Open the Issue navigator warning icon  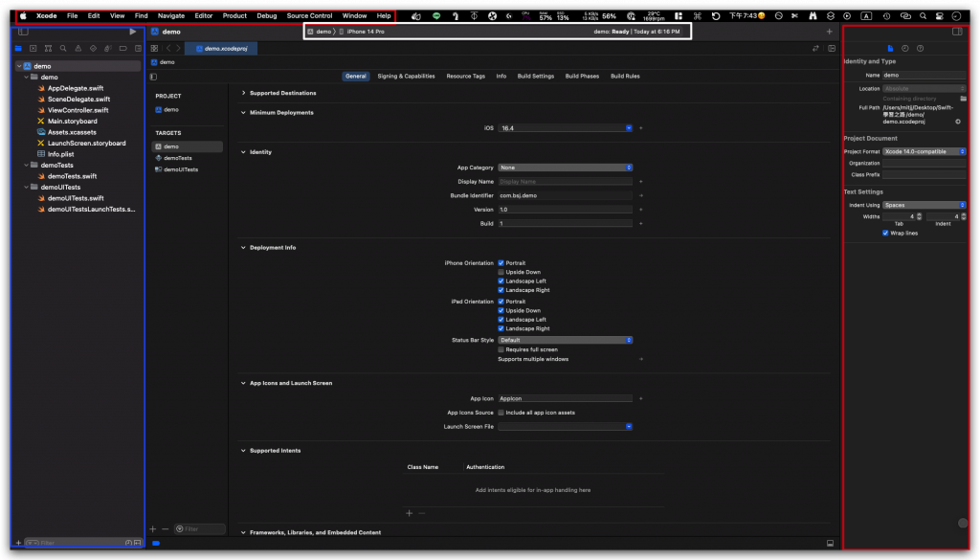[x=78, y=48]
